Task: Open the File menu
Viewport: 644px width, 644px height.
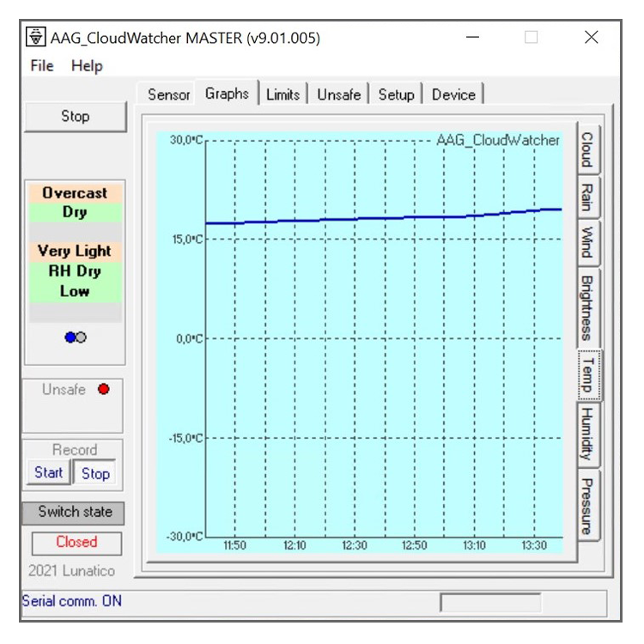Action: 42,66
